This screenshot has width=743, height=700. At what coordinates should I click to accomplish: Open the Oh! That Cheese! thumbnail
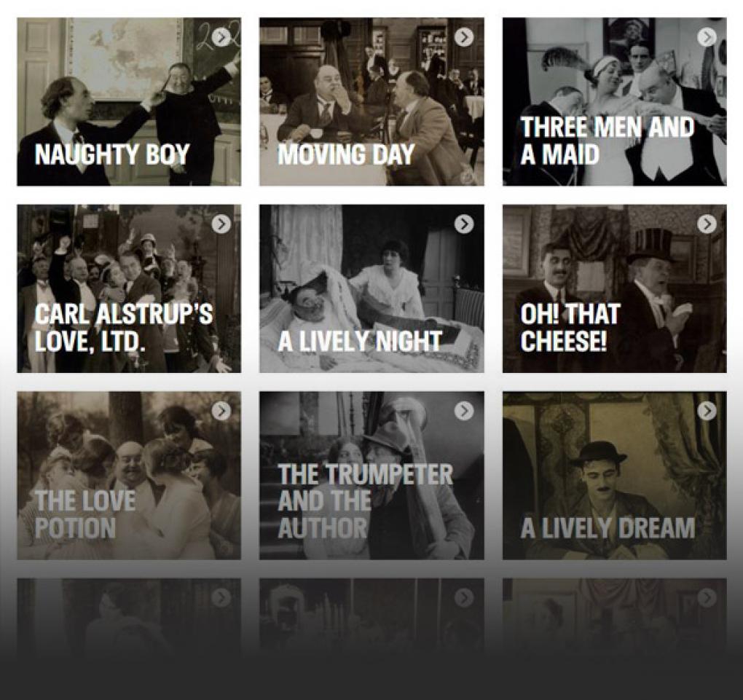pos(615,288)
